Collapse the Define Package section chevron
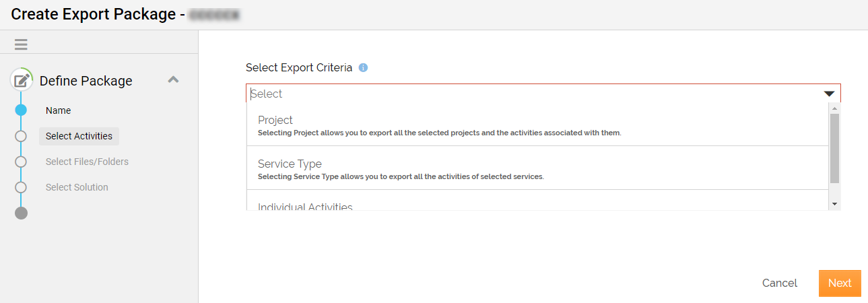868x303 pixels. click(173, 79)
